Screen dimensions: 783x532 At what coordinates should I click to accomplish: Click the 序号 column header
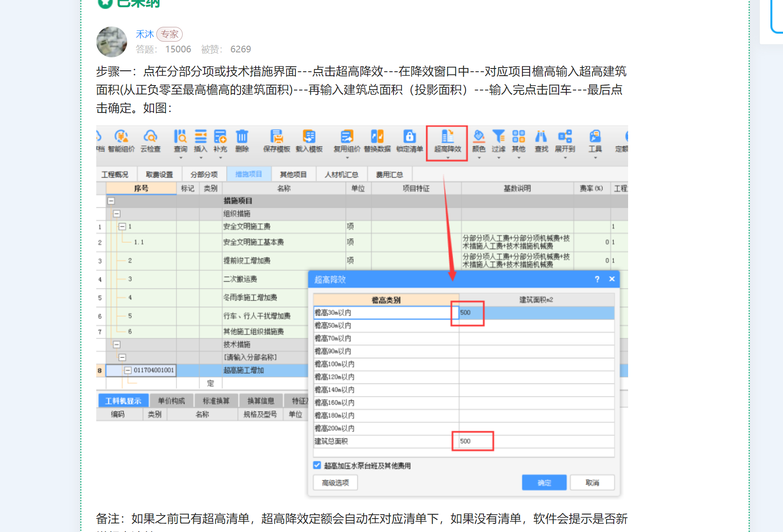(x=141, y=189)
